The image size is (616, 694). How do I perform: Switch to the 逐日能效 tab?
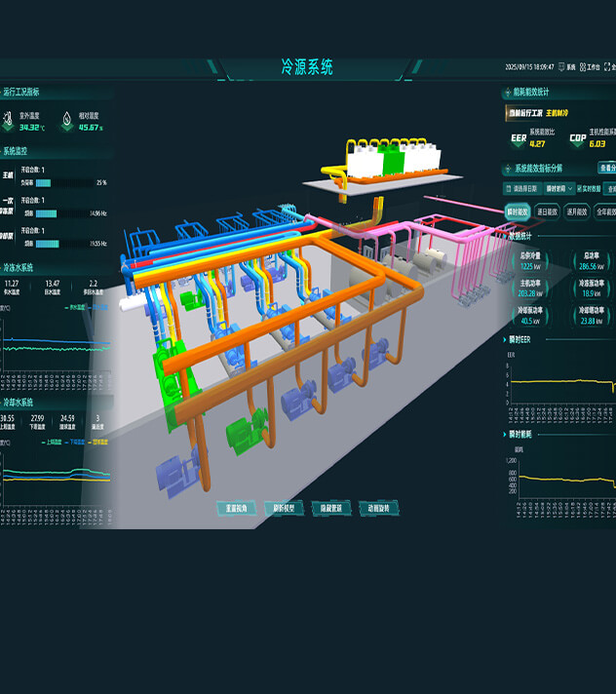pyautogui.click(x=550, y=212)
